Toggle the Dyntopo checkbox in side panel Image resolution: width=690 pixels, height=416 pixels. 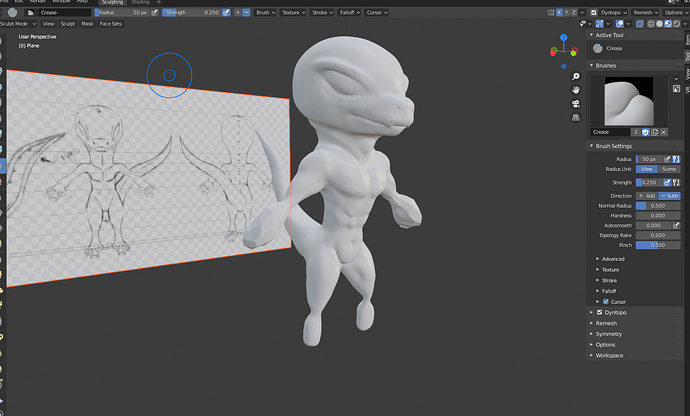click(599, 313)
